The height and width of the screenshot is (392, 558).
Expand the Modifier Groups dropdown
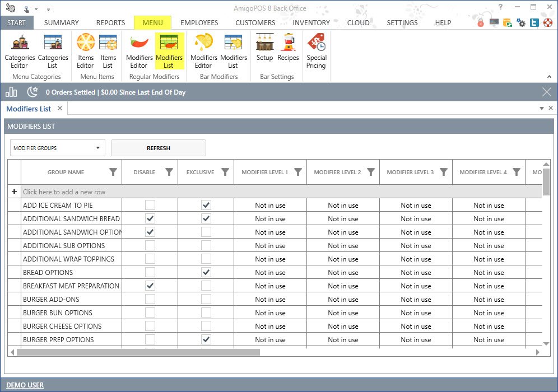click(58, 148)
